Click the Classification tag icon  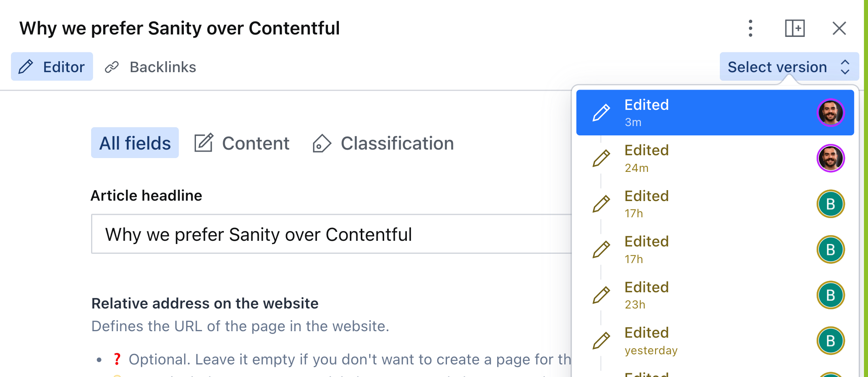click(322, 144)
